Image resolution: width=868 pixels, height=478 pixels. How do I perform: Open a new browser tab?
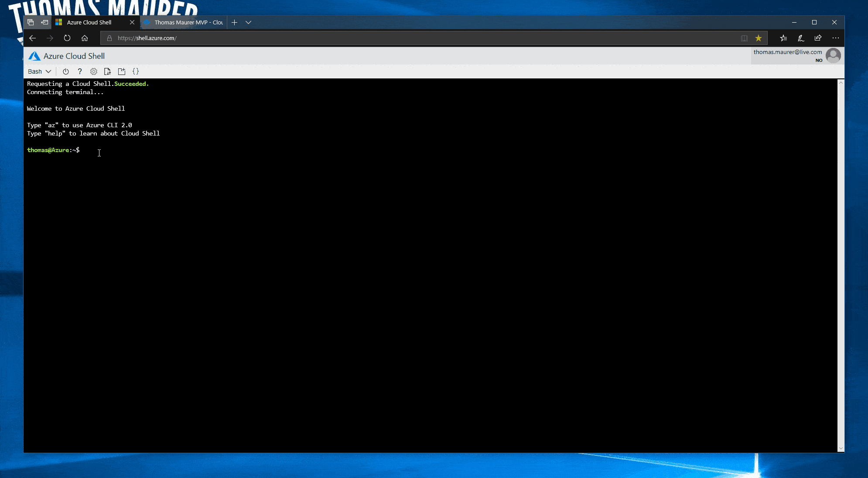tap(234, 22)
